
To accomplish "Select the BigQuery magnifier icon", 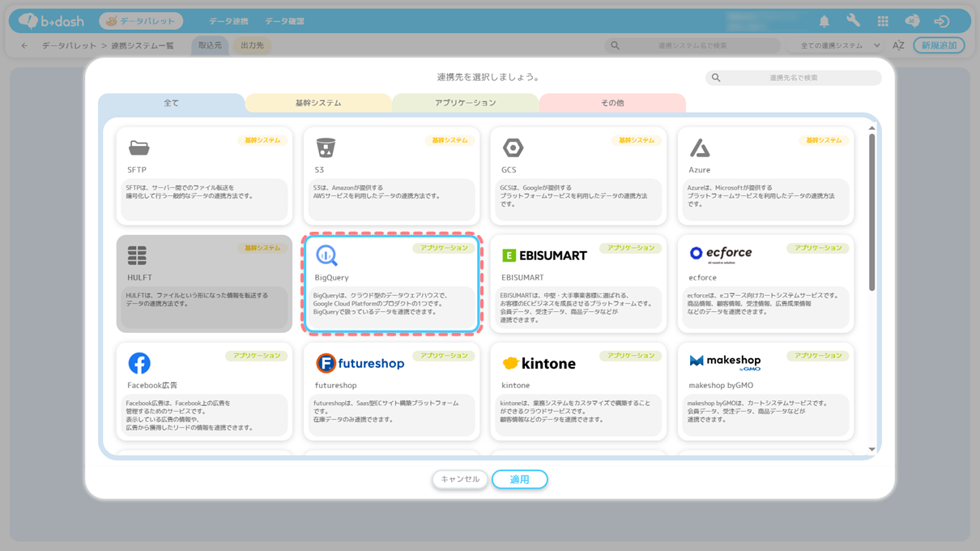I will 326,255.
